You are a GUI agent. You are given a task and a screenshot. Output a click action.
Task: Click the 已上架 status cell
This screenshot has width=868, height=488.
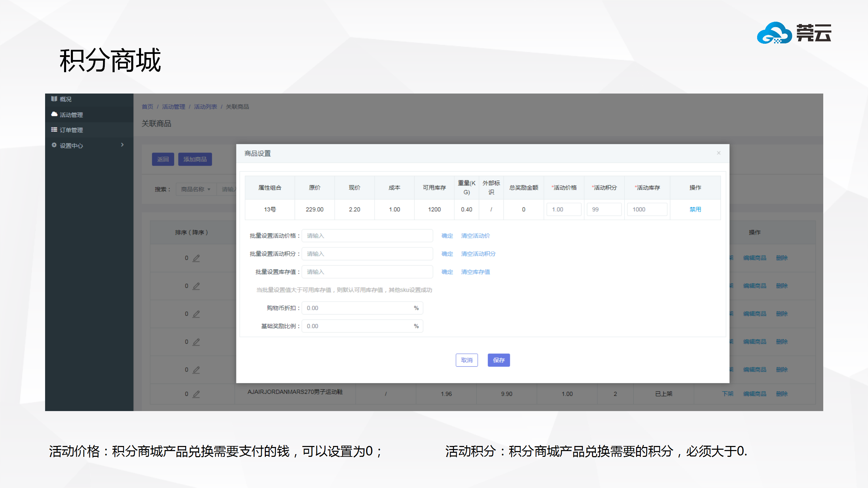click(x=664, y=394)
